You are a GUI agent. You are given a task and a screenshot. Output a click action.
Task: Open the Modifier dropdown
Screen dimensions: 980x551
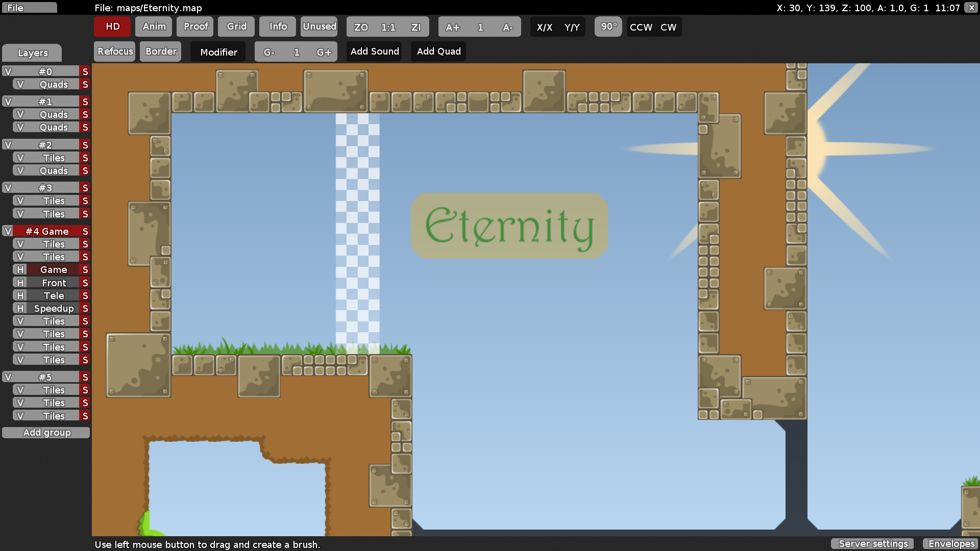[218, 52]
